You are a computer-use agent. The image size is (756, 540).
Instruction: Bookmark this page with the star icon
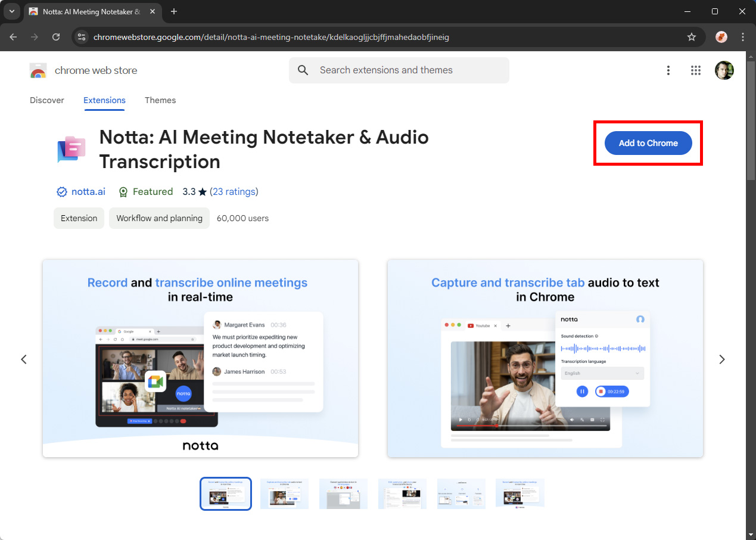tap(692, 37)
